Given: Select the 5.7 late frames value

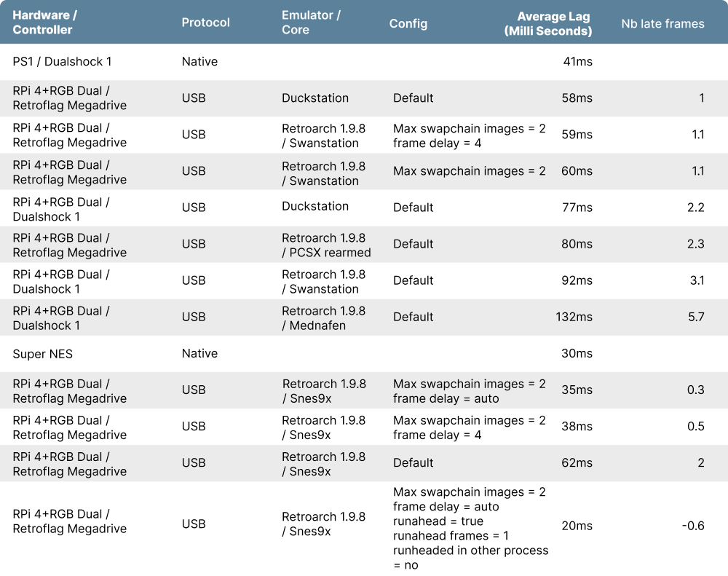Looking at the screenshot, I should tap(695, 317).
